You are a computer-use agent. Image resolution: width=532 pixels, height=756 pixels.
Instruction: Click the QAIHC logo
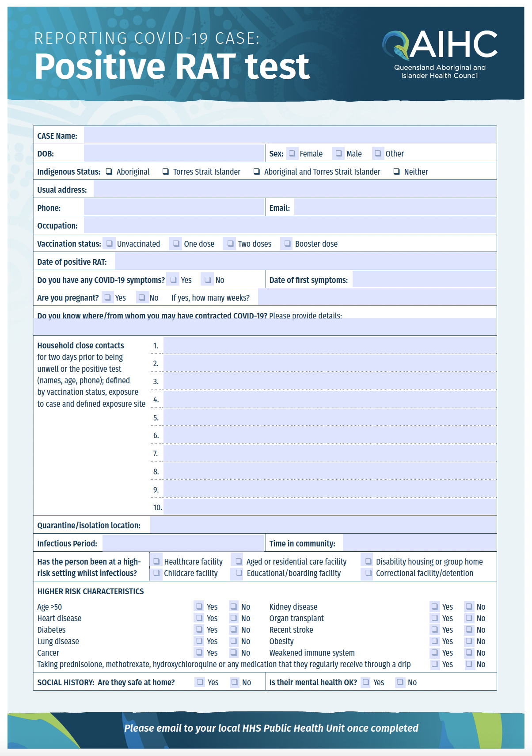point(440,54)
